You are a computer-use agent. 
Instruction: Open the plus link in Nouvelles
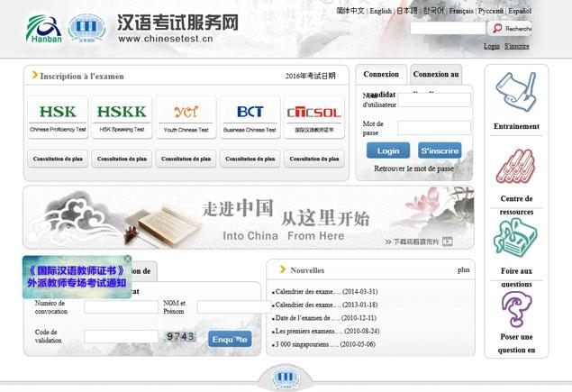464,269
